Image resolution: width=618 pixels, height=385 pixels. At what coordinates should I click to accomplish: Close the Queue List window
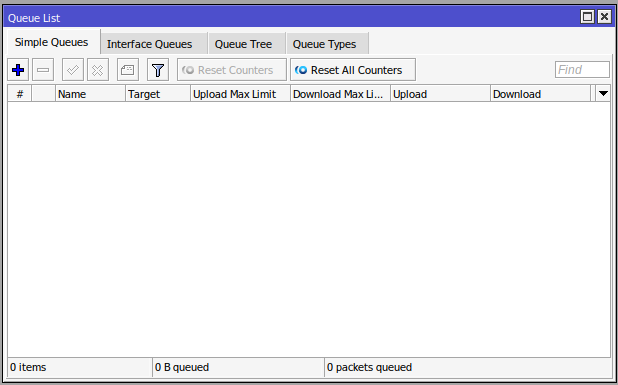(604, 17)
